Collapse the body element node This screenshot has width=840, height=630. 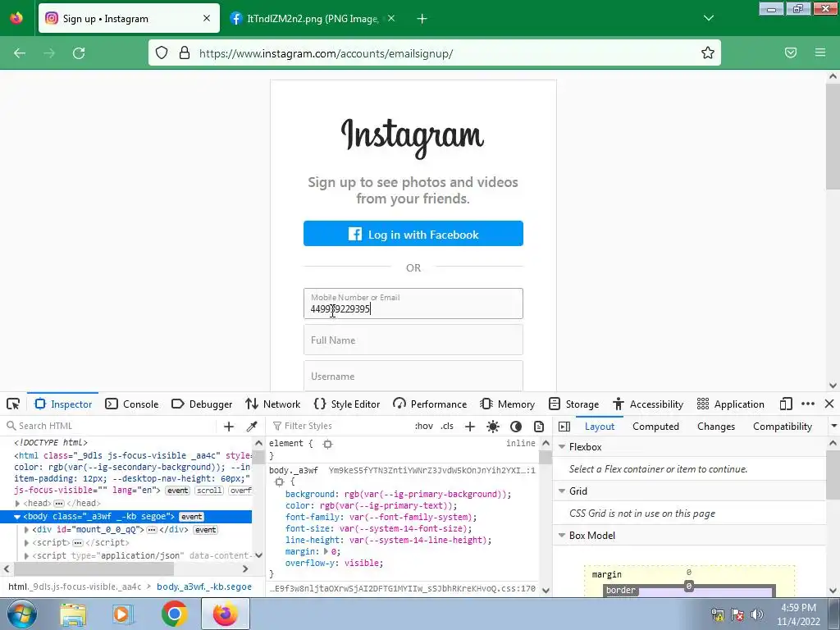(x=17, y=517)
